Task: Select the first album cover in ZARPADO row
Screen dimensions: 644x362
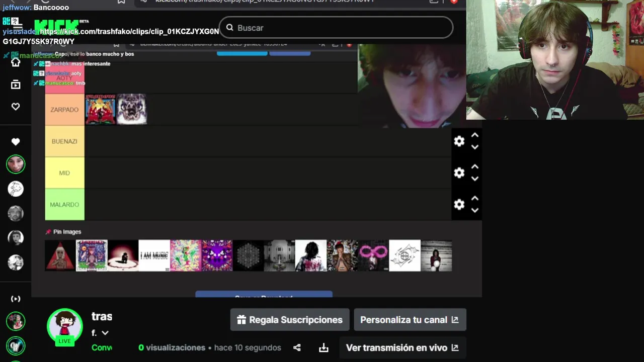Action: click(x=100, y=109)
